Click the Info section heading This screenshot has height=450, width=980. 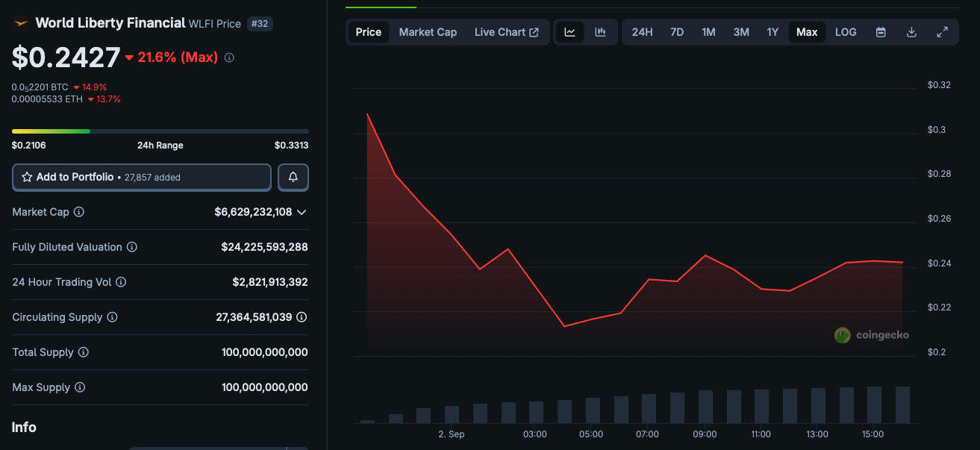[24, 428]
